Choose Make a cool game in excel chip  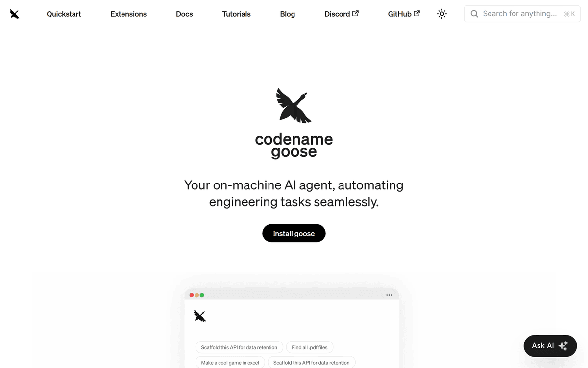tap(230, 363)
